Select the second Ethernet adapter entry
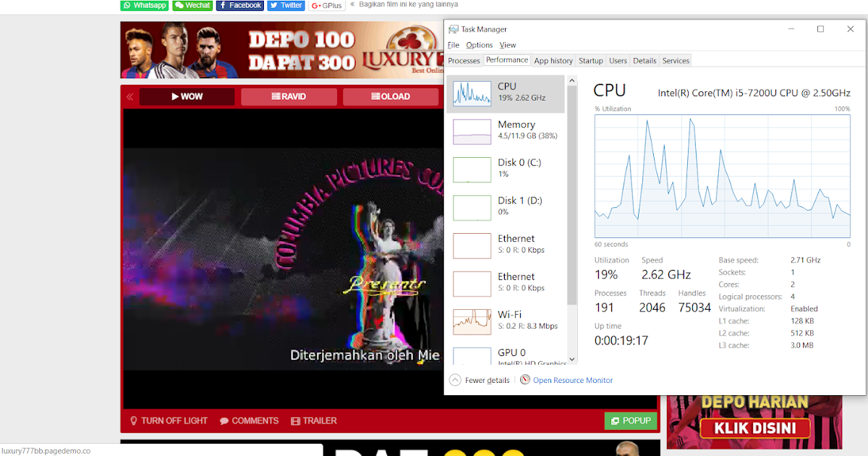 coord(506,282)
